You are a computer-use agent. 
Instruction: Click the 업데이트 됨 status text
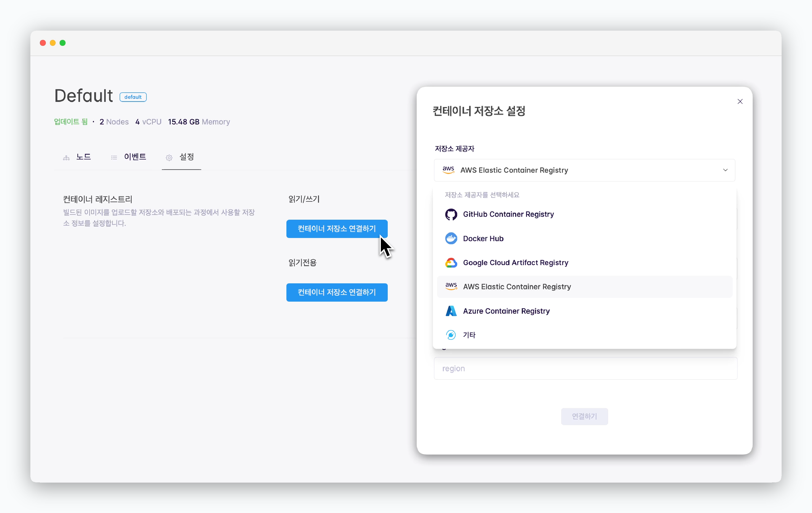click(71, 122)
